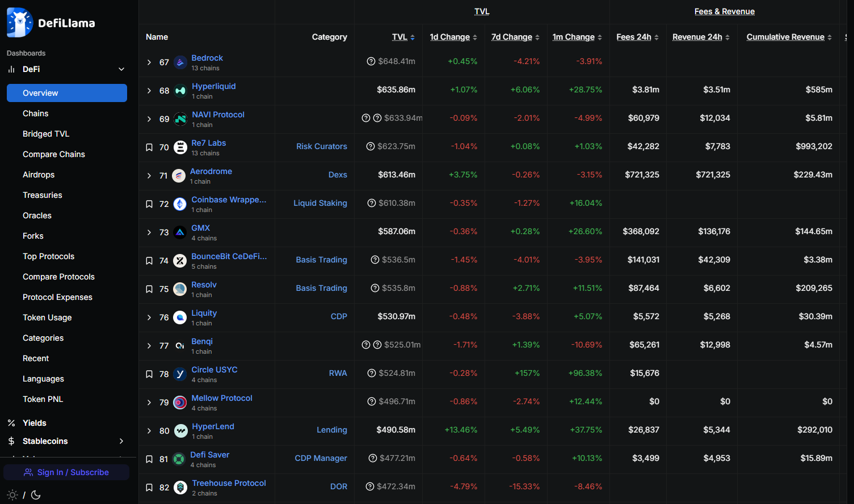Click the Coinbase Wrapped logo icon
Screen dimensions: 854x504
[x=180, y=204]
